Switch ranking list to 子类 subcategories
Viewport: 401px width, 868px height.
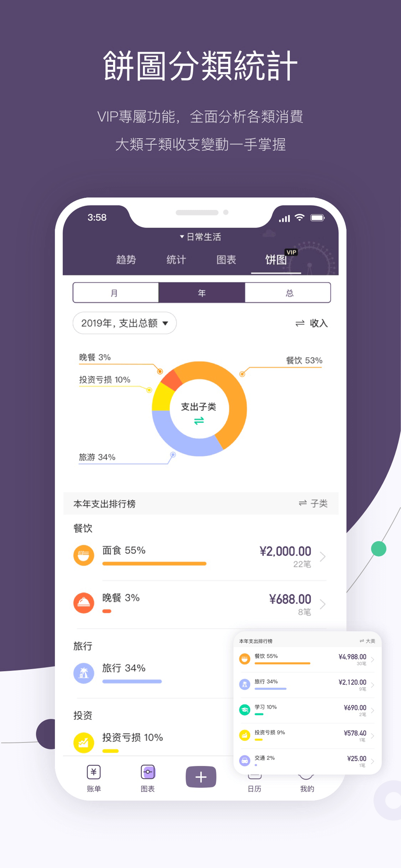(x=313, y=503)
